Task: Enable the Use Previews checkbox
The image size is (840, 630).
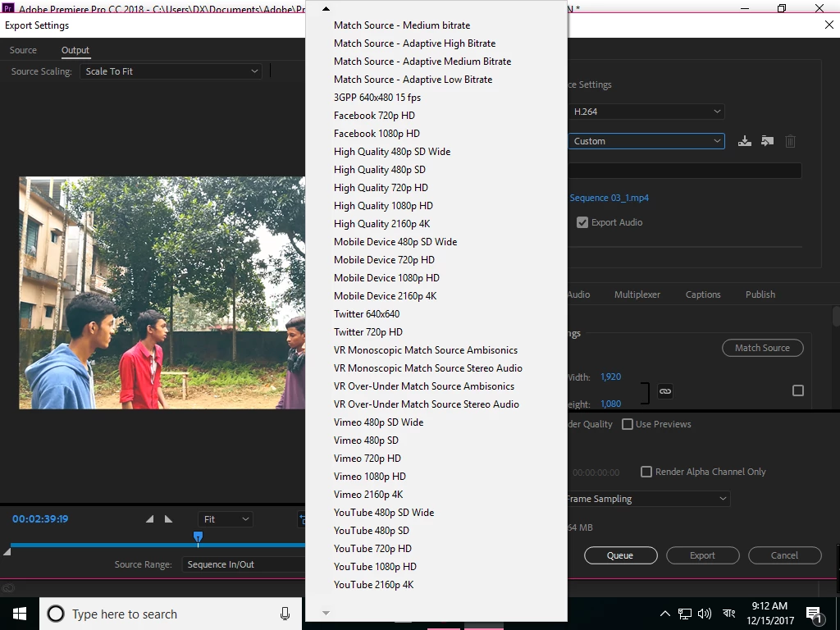Action: click(x=628, y=424)
